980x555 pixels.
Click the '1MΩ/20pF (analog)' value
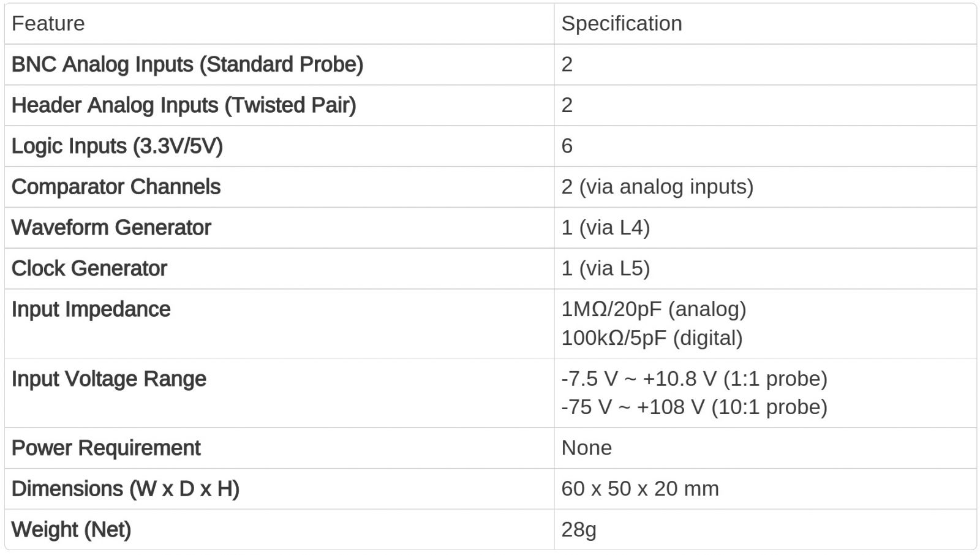coord(654,309)
